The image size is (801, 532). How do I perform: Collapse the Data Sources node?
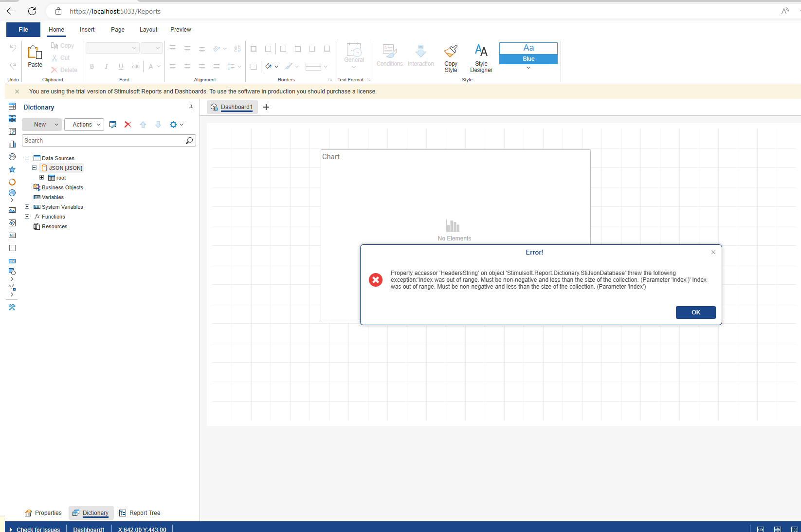27,158
